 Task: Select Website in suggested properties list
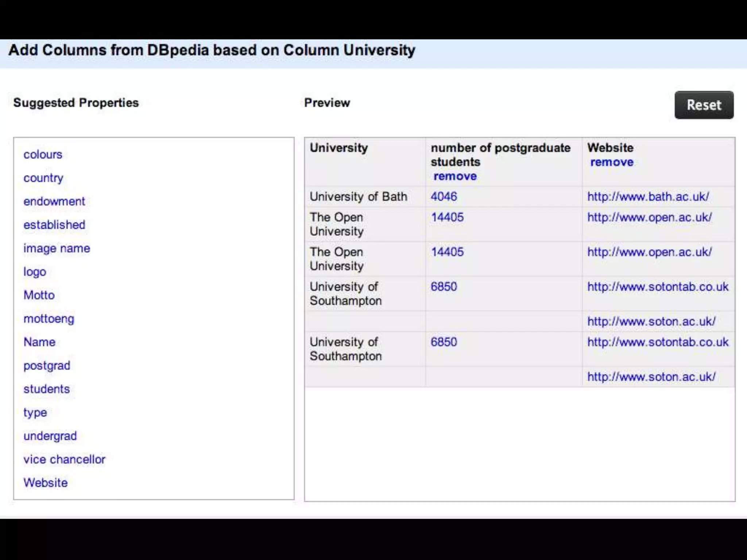pyautogui.click(x=46, y=483)
